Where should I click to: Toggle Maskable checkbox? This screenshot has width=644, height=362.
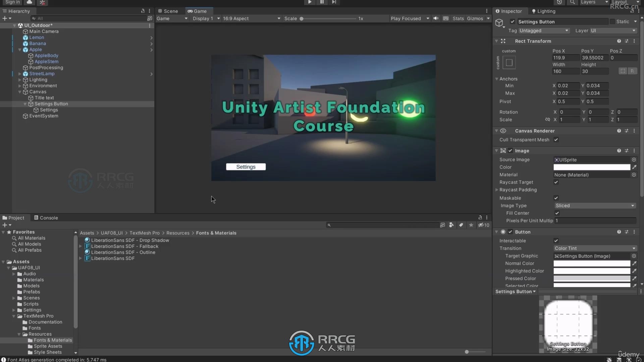point(556,198)
